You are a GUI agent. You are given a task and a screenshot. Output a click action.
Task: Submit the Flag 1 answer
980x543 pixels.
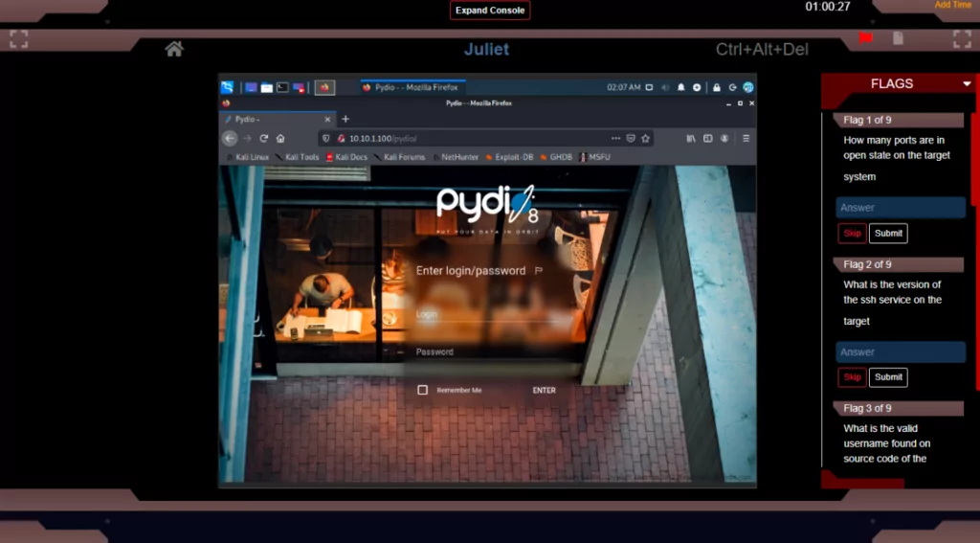point(888,234)
